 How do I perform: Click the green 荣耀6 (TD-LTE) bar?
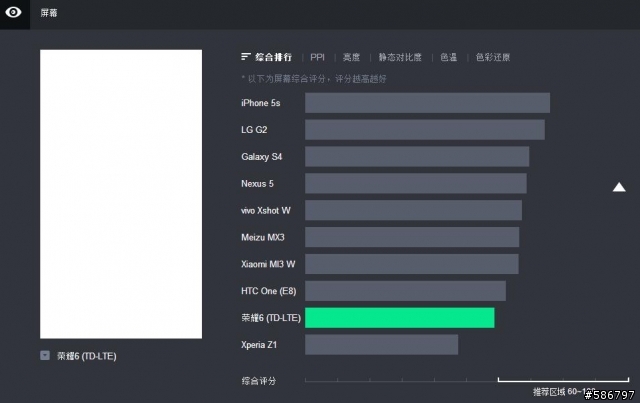(x=400, y=318)
